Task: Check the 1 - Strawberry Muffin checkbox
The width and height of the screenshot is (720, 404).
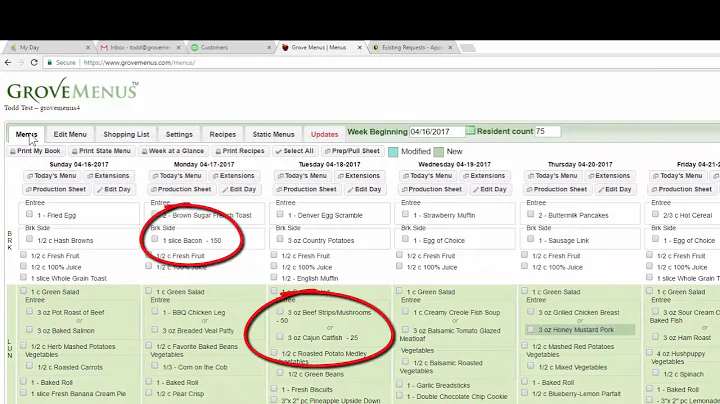Action: click(x=405, y=214)
